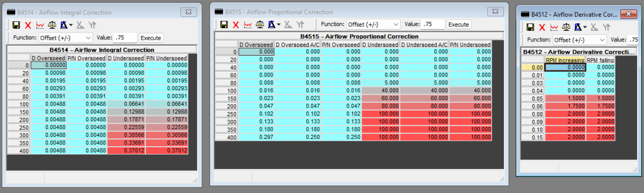The image size is (644, 193).
Task: Click the chip icon in B4515 title bar
Action: click(x=219, y=12)
